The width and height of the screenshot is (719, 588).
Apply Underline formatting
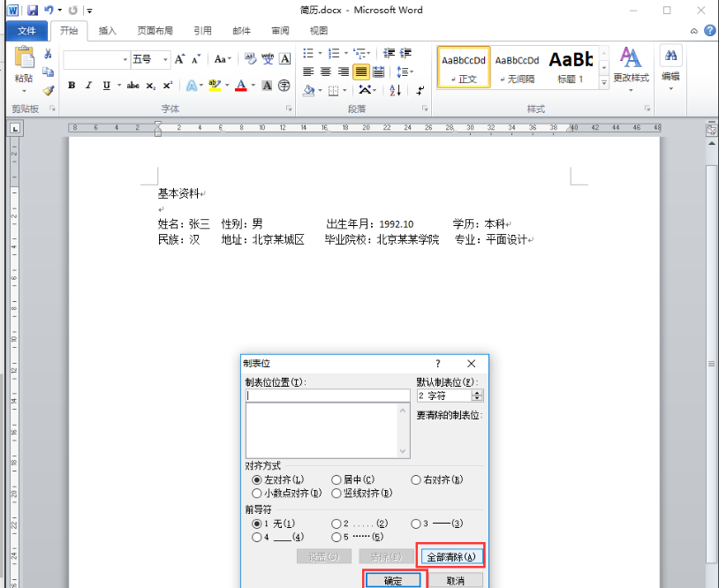point(106,86)
